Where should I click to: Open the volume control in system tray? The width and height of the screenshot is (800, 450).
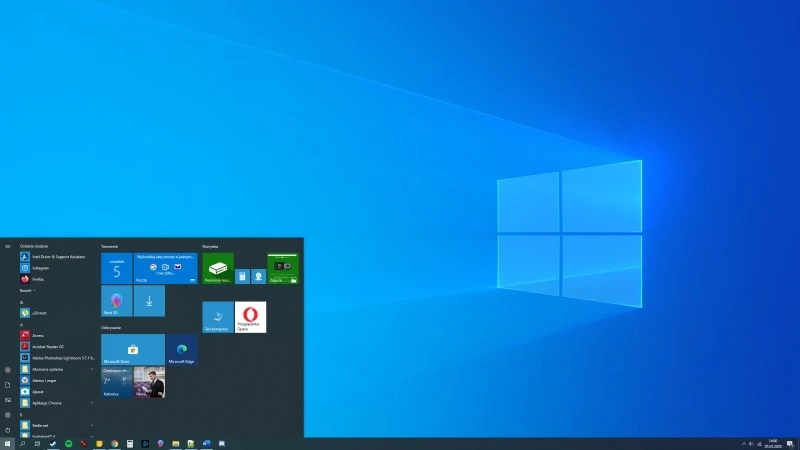[x=751, y=444]
